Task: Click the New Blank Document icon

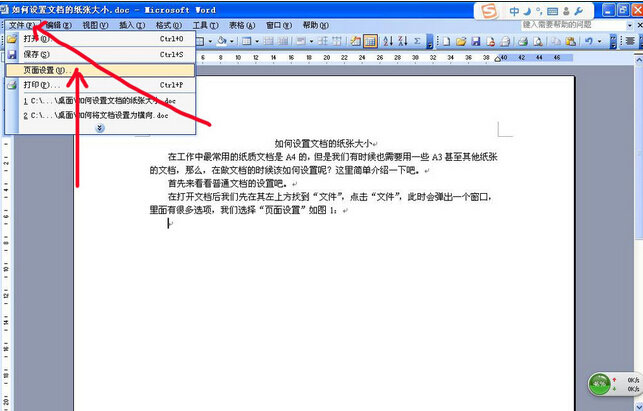Action: tap(446, 41)
